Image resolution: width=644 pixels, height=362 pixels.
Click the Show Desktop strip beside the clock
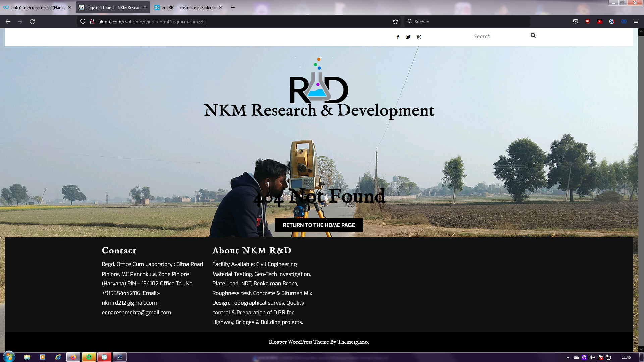641,357
